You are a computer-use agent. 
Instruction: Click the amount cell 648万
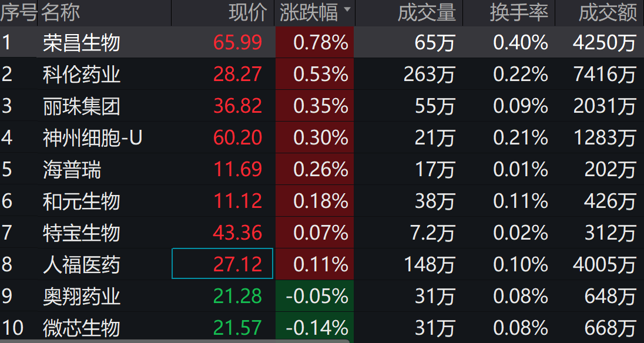pyautogui.click(x=611, y=296)
